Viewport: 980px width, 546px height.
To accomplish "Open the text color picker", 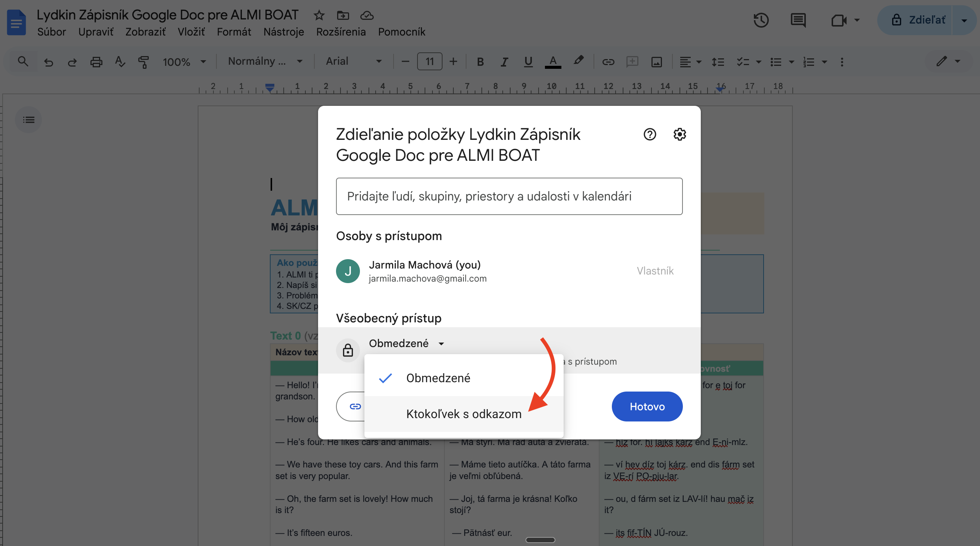I will (553, 61).
